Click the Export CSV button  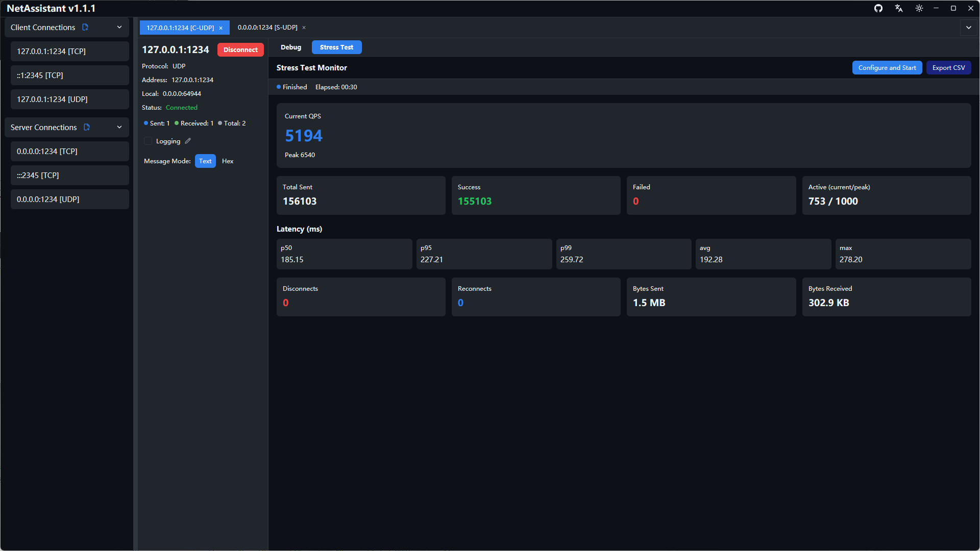948,67
